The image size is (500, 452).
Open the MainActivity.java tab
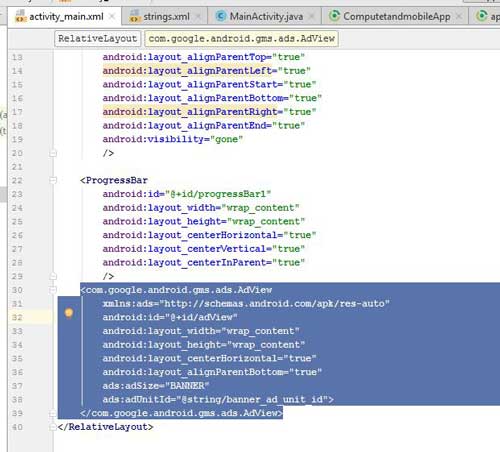point(266,16)
